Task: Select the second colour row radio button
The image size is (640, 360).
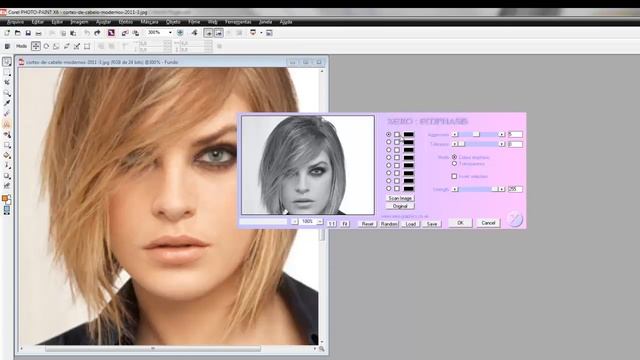Action: click(389, 142)
